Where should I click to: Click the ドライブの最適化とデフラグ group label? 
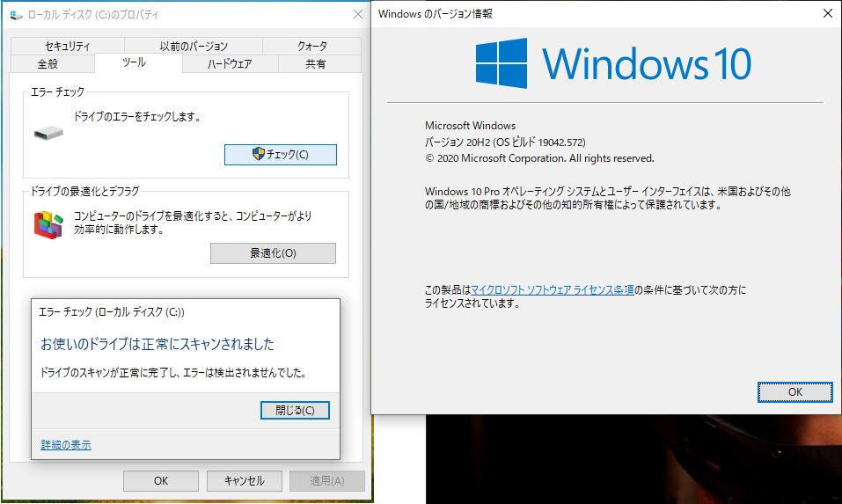pos(84,191)
